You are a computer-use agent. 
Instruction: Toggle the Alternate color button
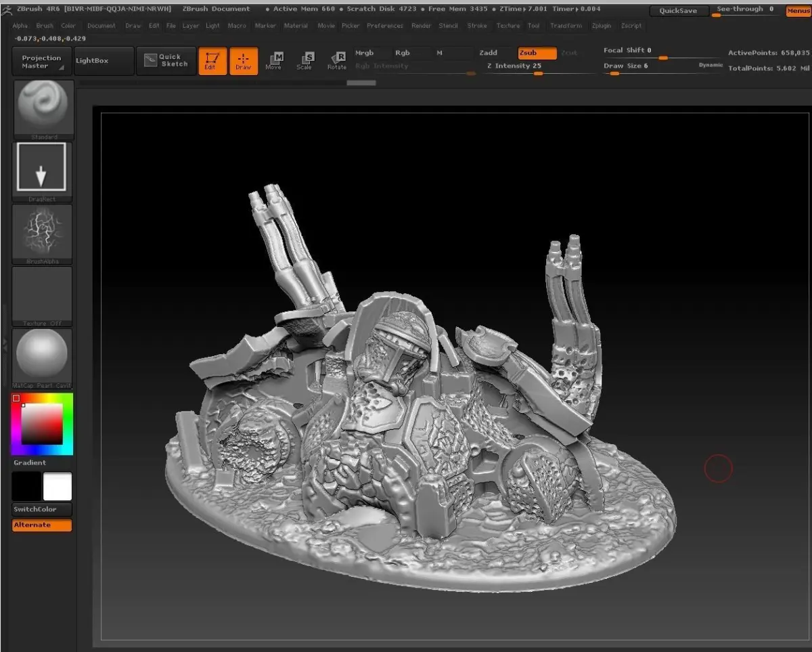click(42, 525)
